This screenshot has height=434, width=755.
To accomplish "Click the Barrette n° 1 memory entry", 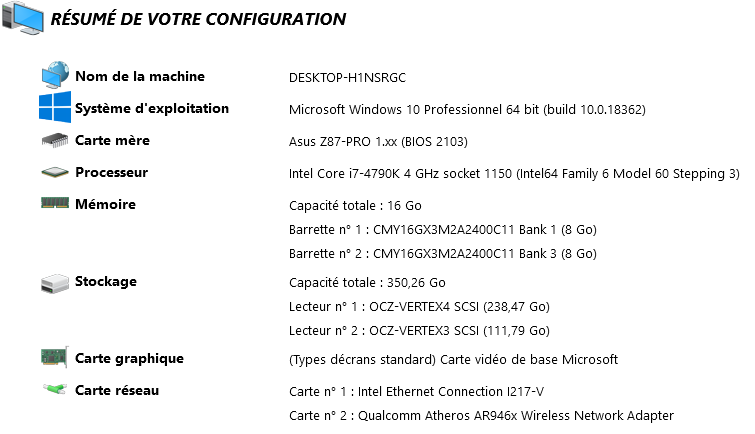I will tap(443, 230).
